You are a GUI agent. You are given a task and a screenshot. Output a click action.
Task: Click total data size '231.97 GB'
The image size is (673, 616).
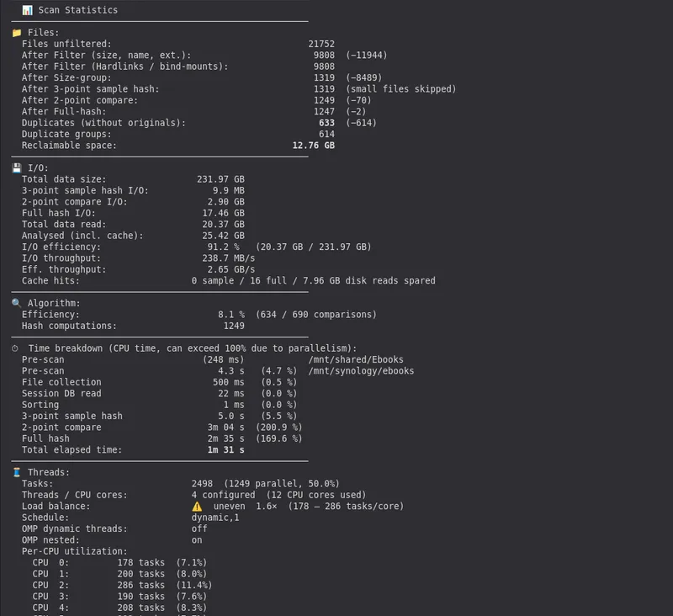tap(220, 179)
